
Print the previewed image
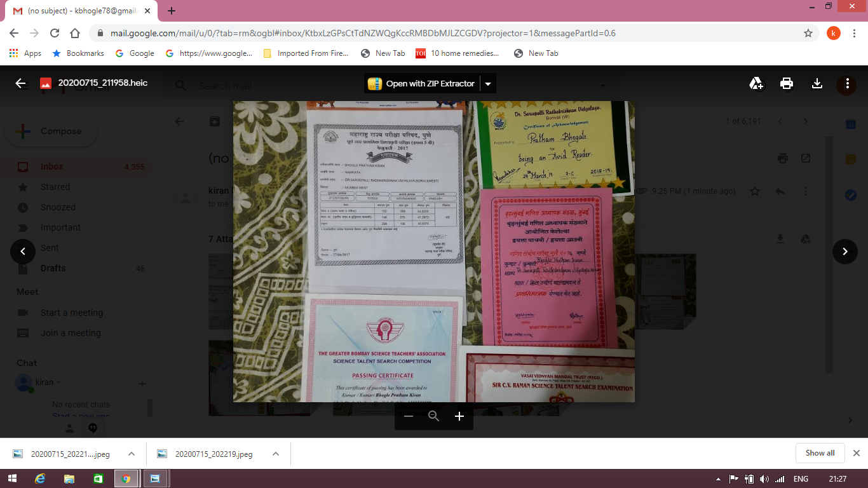pos(787,83)
